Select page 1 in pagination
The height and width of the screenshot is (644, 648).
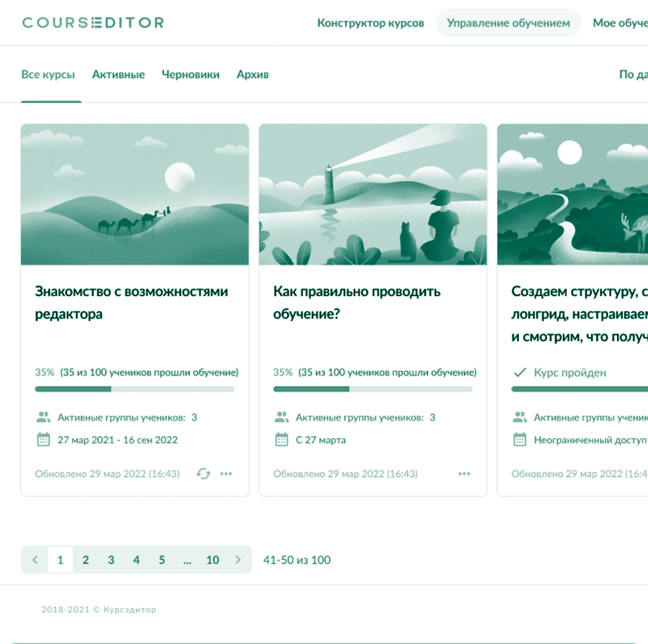[x=60, y=560]
